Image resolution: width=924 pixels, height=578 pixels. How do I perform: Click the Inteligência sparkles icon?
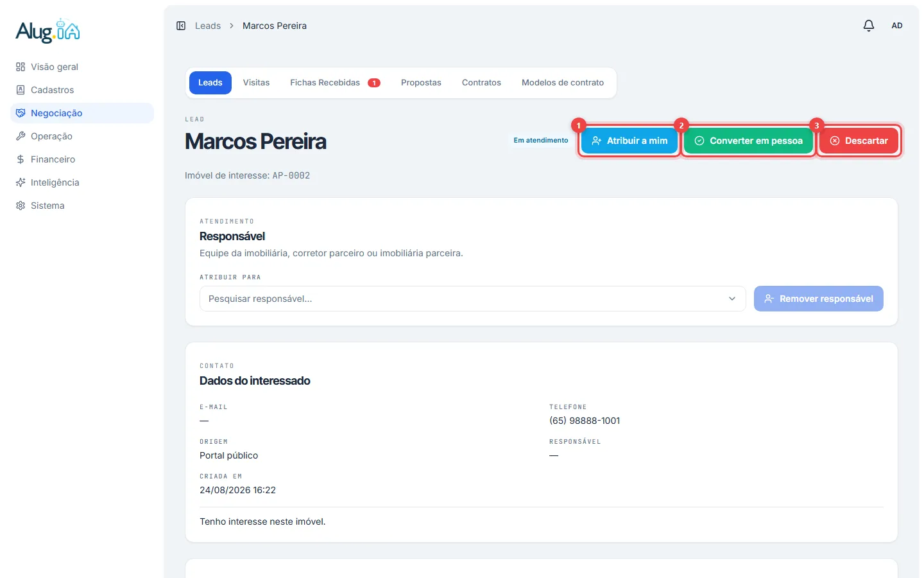[21, 182]
